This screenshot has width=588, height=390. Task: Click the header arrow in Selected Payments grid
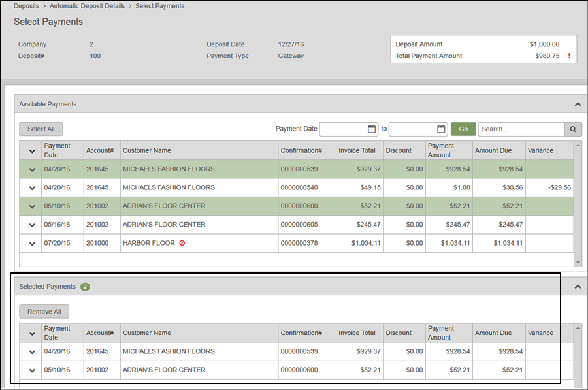[31, 333]
